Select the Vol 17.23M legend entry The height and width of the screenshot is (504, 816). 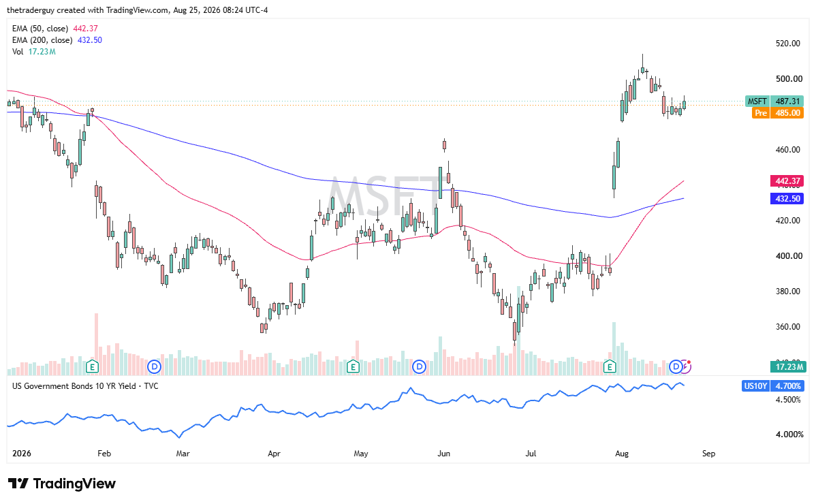coord(34,52)
